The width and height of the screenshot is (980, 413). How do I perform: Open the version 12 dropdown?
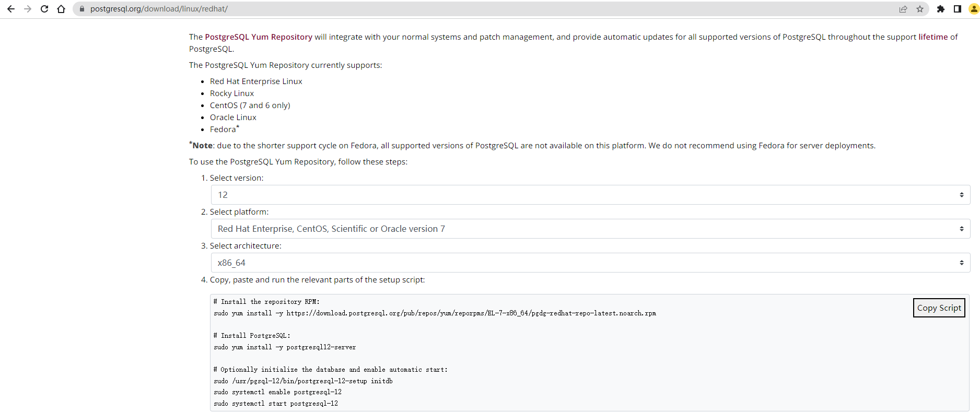[590, 195]
